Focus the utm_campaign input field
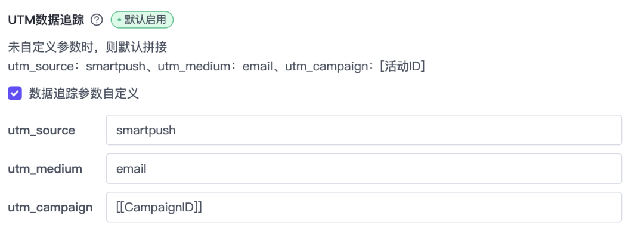 364,207
